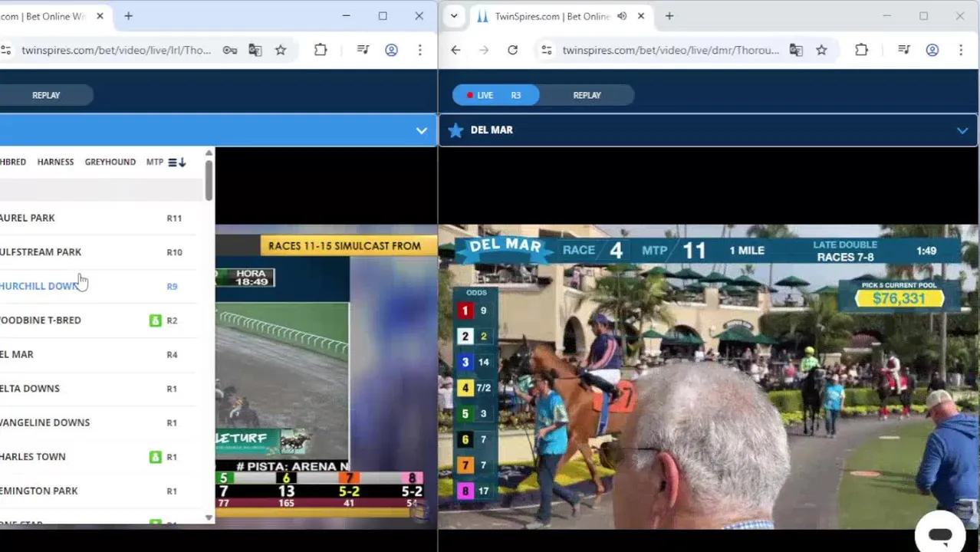The width and height of the screenshot is (980, 552).
Task: Open Chrome menu dots in left window
Action: pyautogui.click(x=419, y=50)
